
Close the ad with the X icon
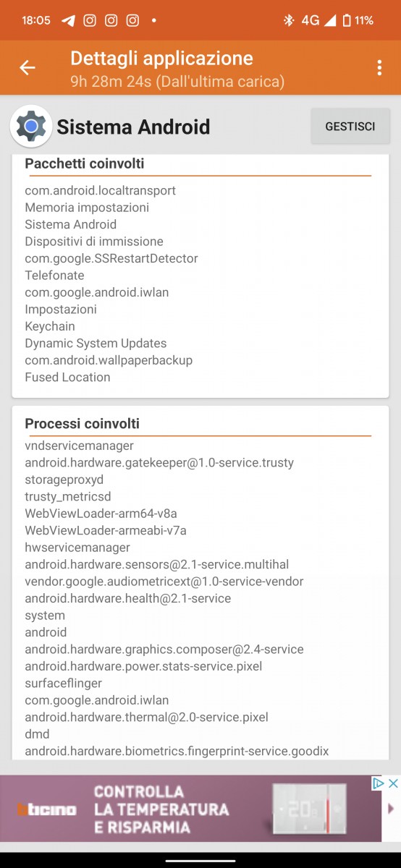tap(393, 783)
